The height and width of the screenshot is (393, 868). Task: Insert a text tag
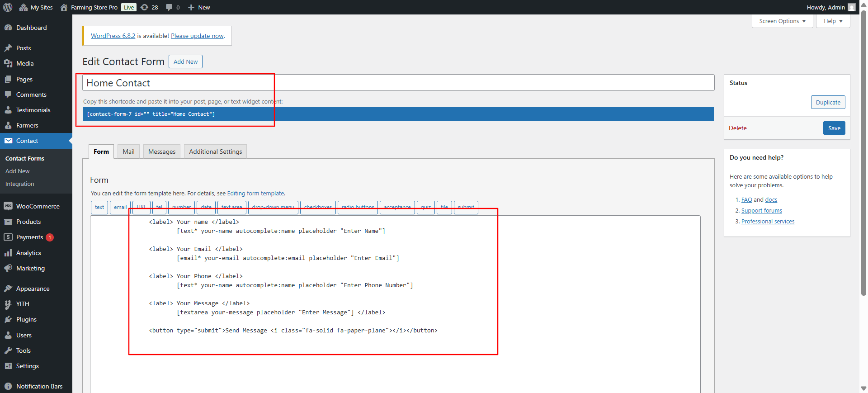99,207
